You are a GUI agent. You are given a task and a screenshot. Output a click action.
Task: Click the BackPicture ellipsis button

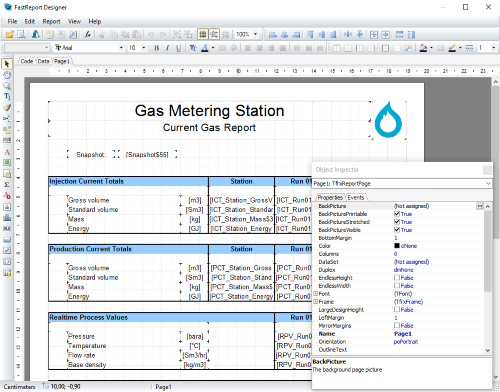click(x=479, y=206)
